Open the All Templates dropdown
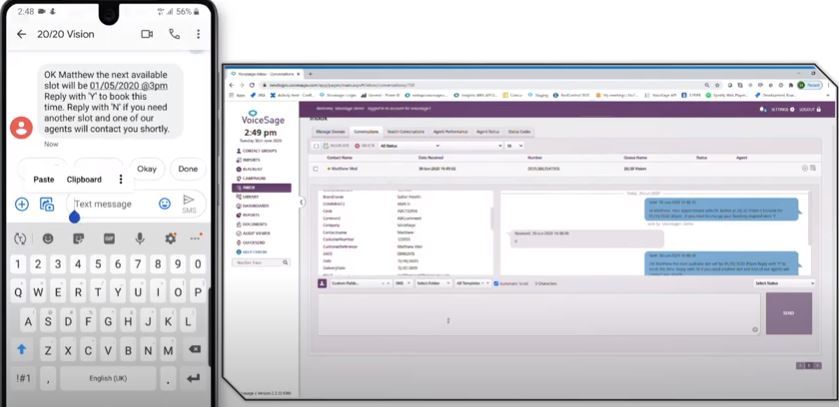 472,283
